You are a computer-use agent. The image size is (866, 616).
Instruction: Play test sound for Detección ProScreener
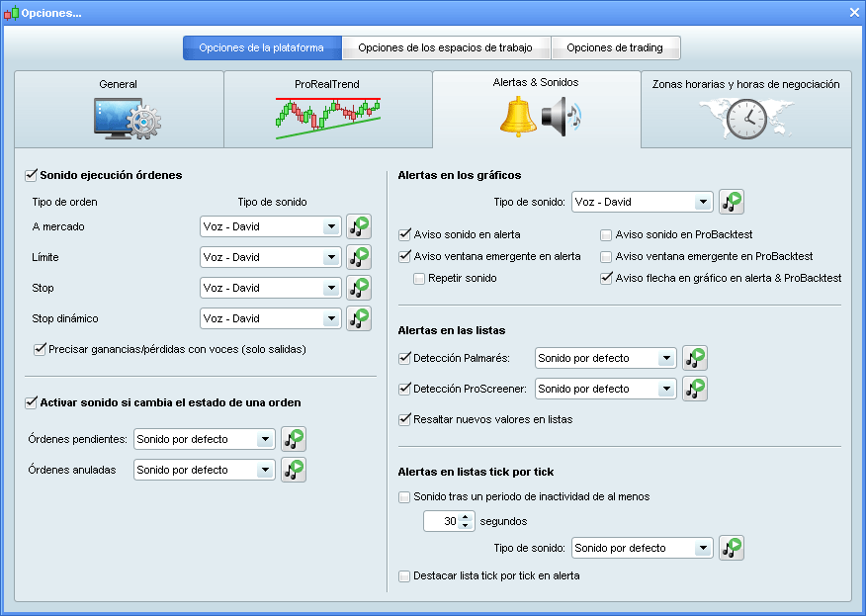coord(694,389)
